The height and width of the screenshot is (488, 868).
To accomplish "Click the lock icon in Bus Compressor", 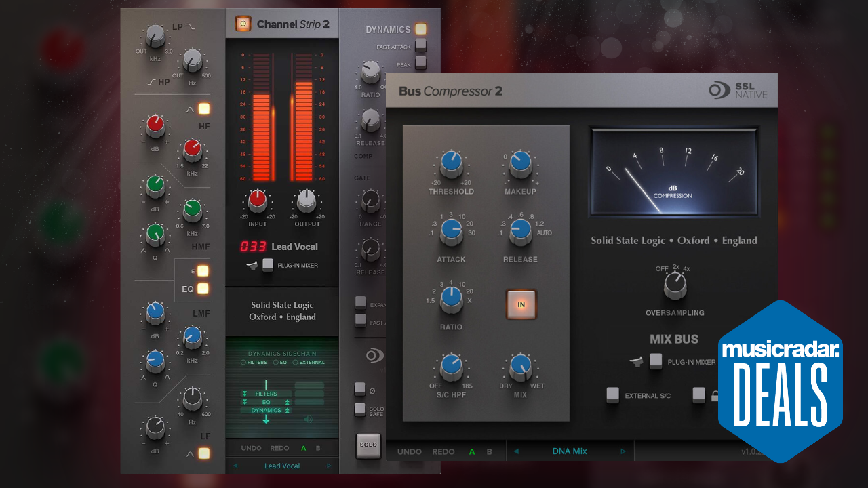I will click(714, 396).
